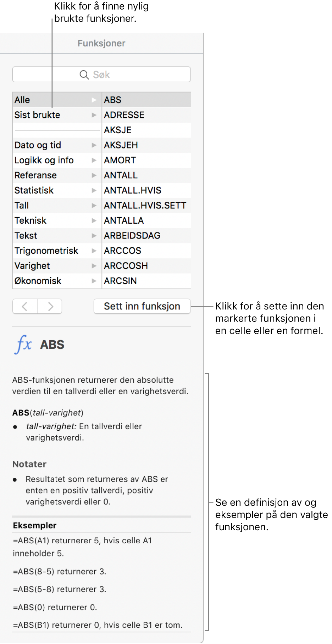Pick the ADRESSE function

pyautogui.click(x=124, y=115)
